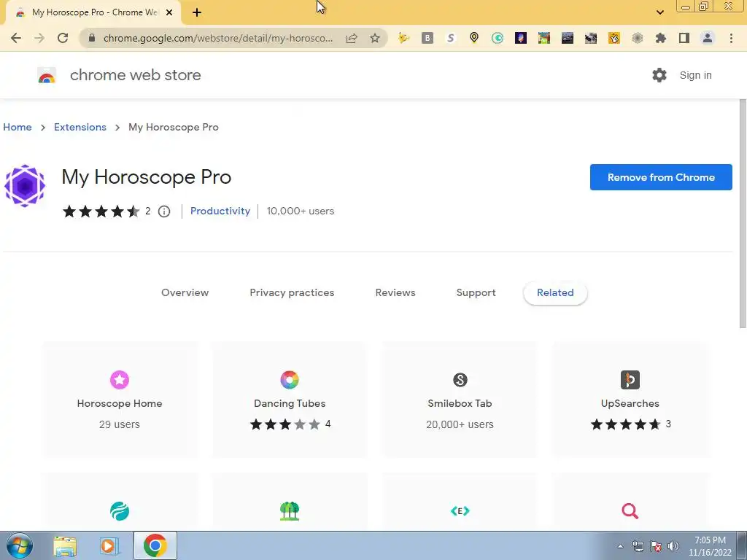Open the Extensions puzzle piece menu
The height and width of the screenshot is (560, 747).
[x=660, y=38]
